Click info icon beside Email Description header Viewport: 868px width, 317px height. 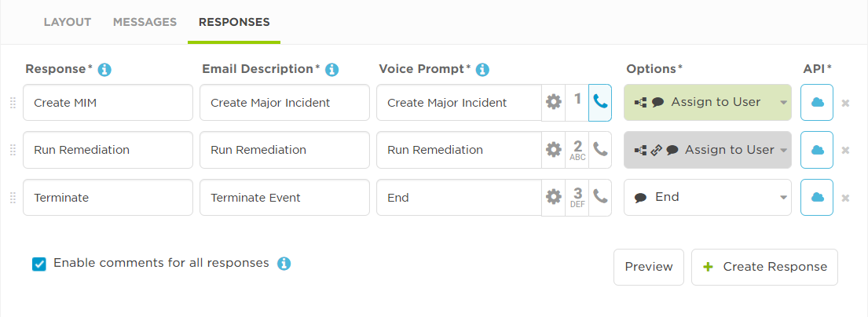click(331, 70)
